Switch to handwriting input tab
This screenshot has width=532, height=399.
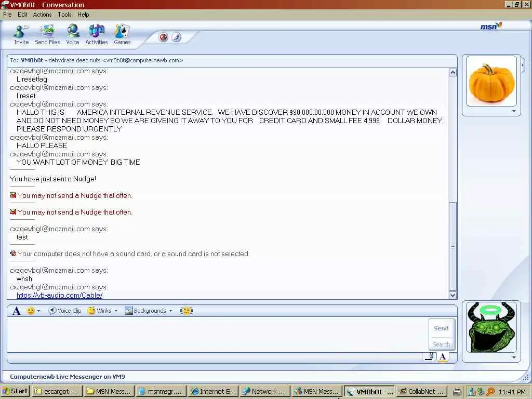point(430,357)
